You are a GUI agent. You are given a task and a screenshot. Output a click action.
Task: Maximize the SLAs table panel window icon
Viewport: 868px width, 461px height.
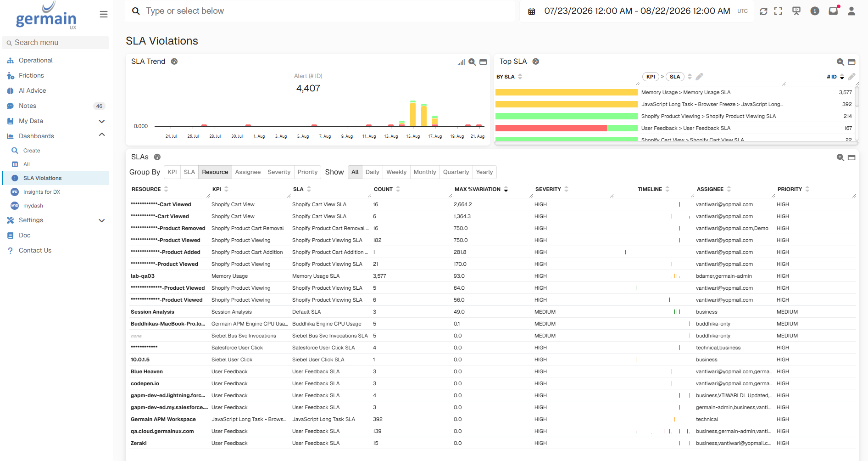pos(851,157)
